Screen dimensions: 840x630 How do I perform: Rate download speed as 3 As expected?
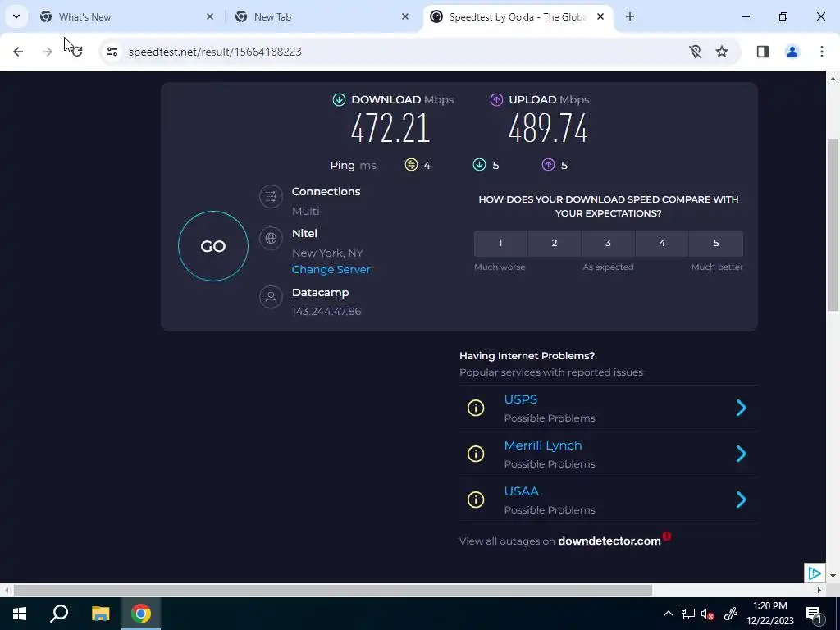608,243
